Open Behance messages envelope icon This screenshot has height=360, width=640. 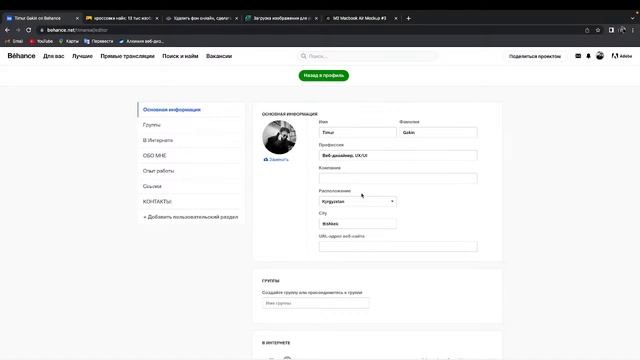[x=578, y=56]
